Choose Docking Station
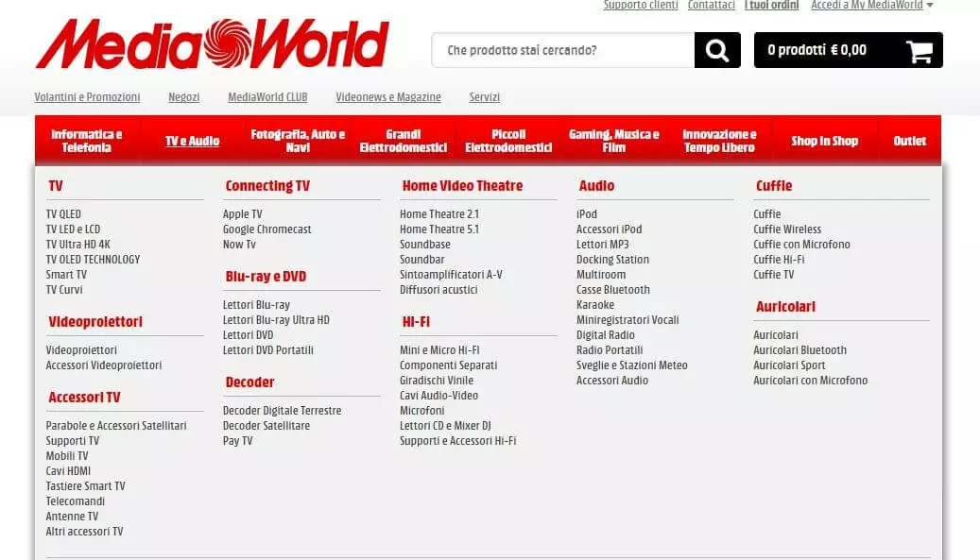980x560 pixels. pyautogui.click(x=612, y=259)
